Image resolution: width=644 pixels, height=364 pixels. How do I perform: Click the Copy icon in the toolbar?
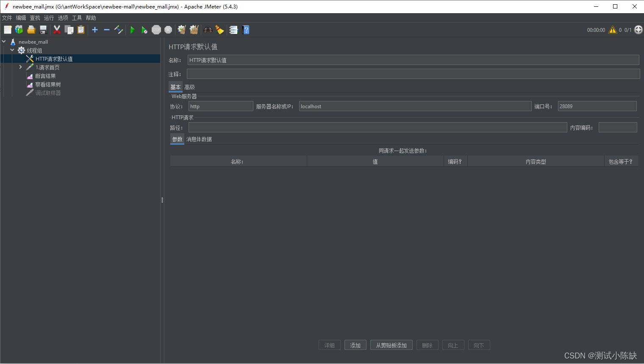(69, 30)
